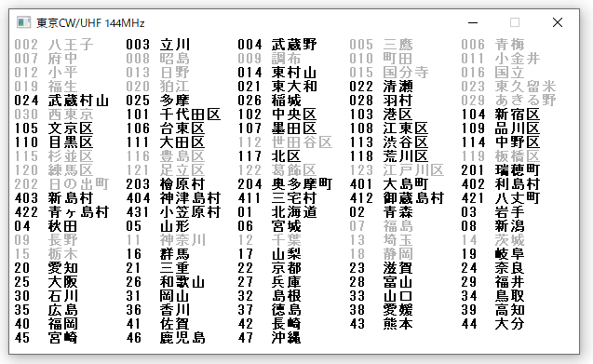The height and width of the screenshot is (364, 593).
Task: Maximize the 東京CW/UHF 144MHz window
Action: click(515, 22)
